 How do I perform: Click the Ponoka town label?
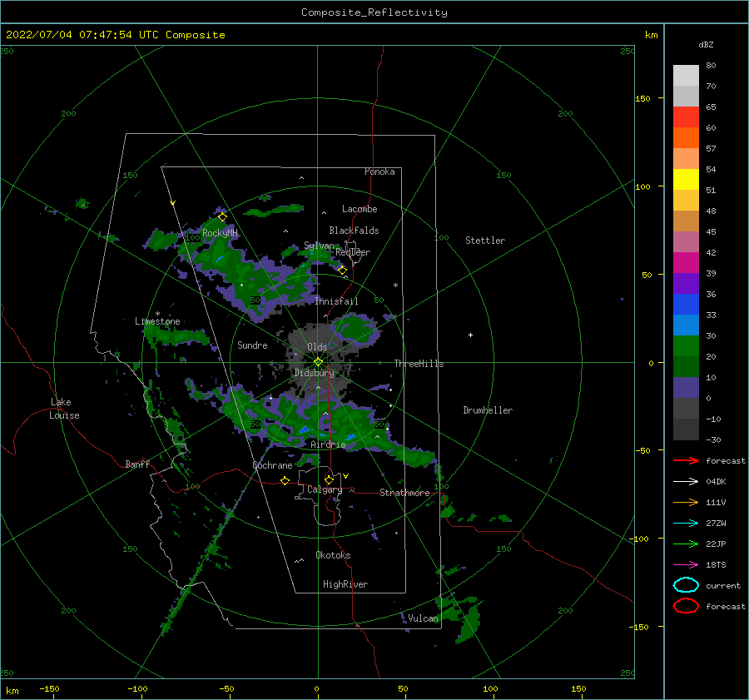click(379, 171)
